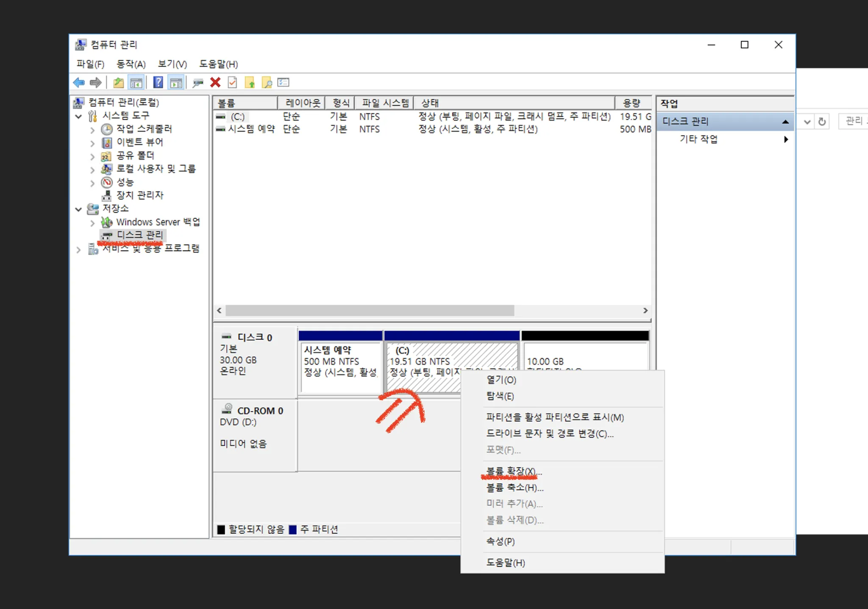Toggle the Show/Hide Console Tree button
The image size is (868, 609).
[136, 83]
